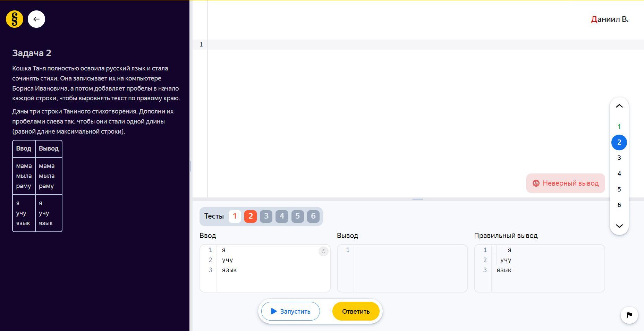Viewport: 644px width, 331px height.
Task: Switch to test 4 tab
Action: (282, 216)
